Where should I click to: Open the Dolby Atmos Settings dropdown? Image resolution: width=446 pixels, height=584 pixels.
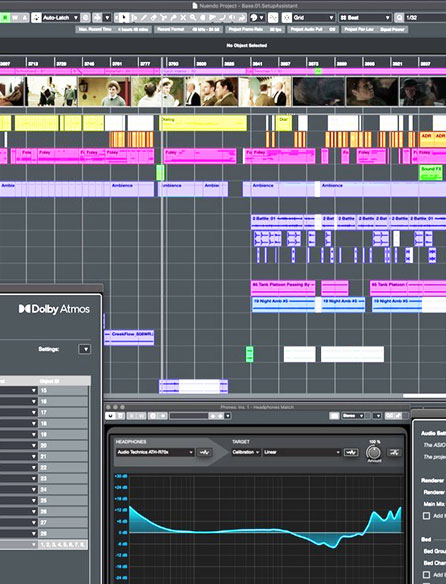point(85,349)
